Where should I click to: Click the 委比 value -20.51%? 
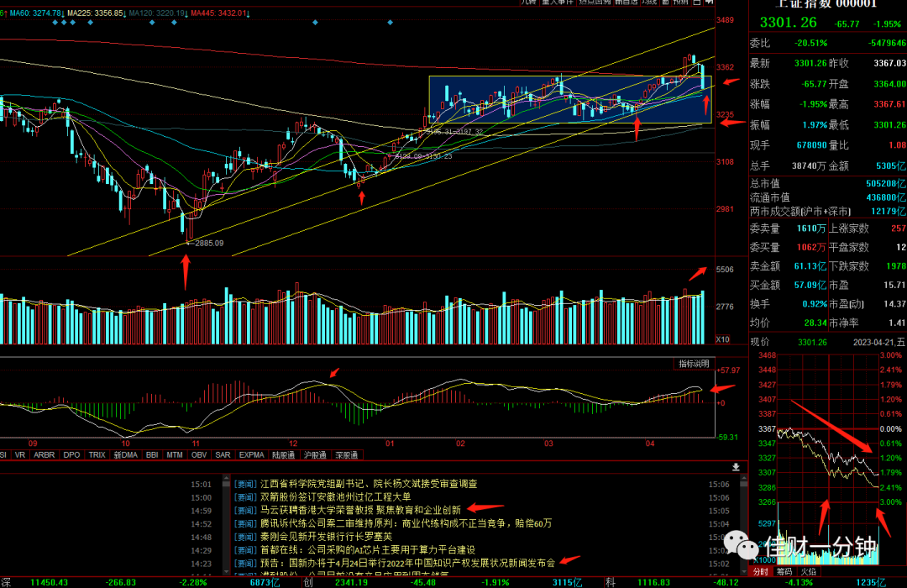[x=810, y=43]
